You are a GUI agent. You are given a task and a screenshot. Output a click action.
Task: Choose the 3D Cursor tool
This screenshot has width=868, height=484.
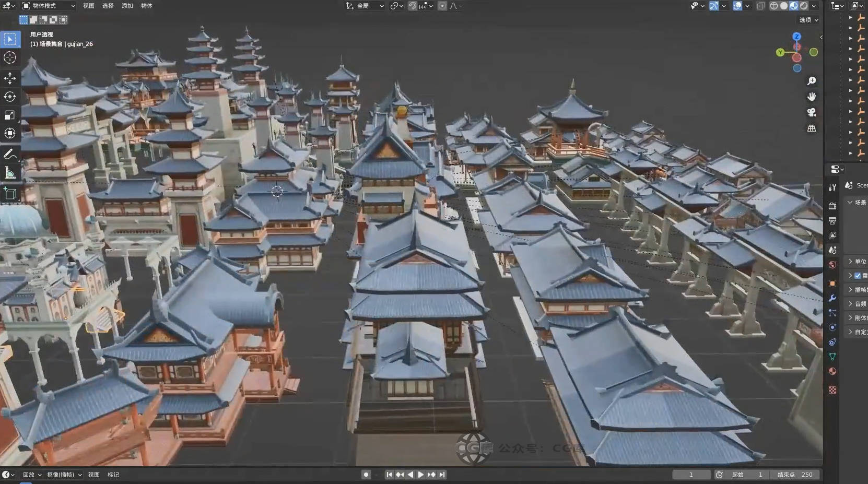[x=10, y=57]
